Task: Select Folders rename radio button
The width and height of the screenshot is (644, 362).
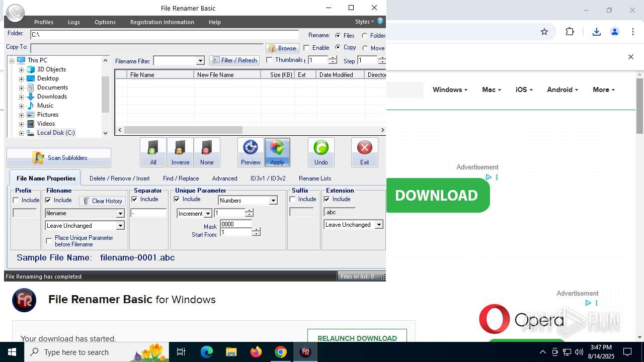Action: [365, 35]
